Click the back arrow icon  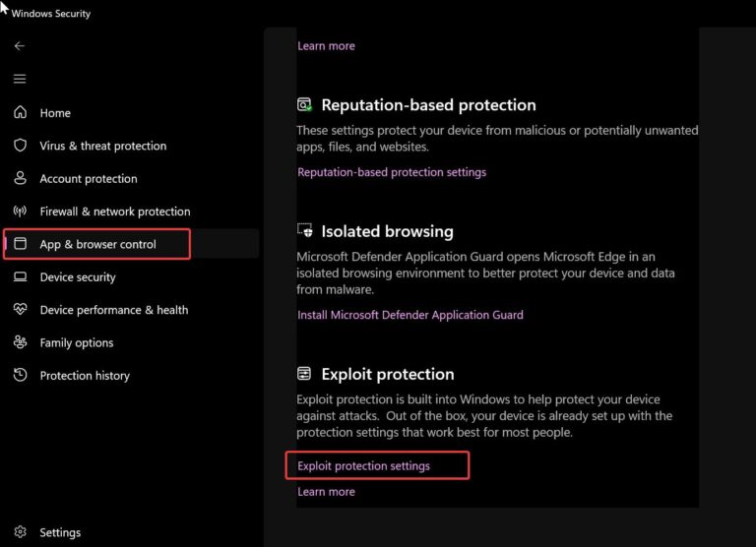point(20,46)
